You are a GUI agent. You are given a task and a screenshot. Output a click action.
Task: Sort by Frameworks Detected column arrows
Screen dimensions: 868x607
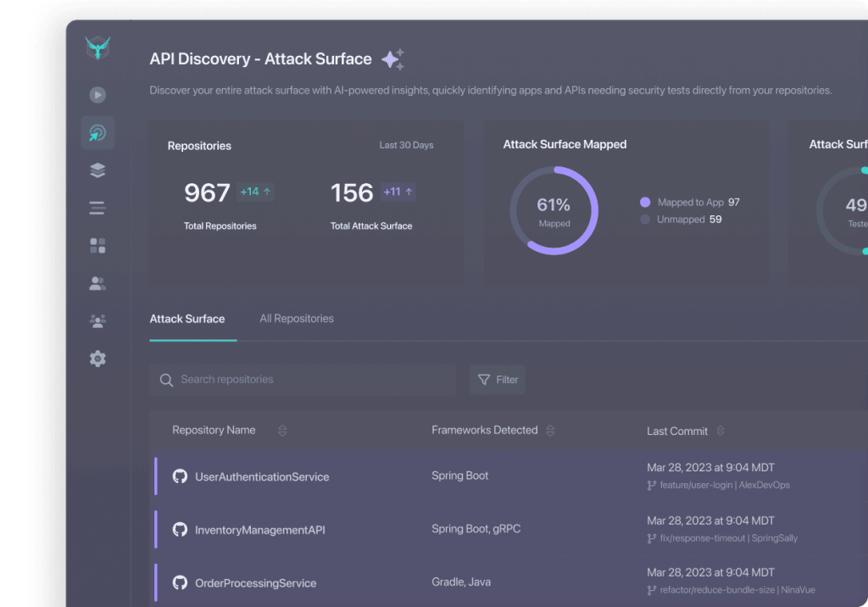pyautogui.click(x=550, y=431)
